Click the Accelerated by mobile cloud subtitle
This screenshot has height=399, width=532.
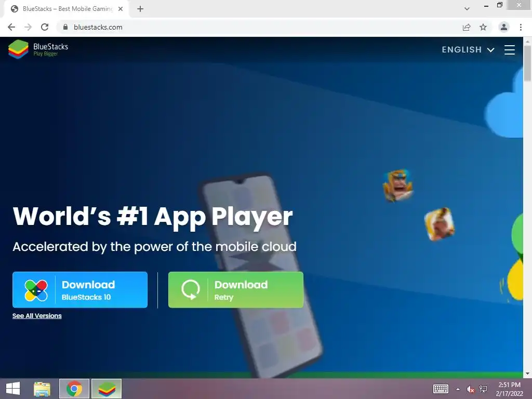(x=154, y=247)
